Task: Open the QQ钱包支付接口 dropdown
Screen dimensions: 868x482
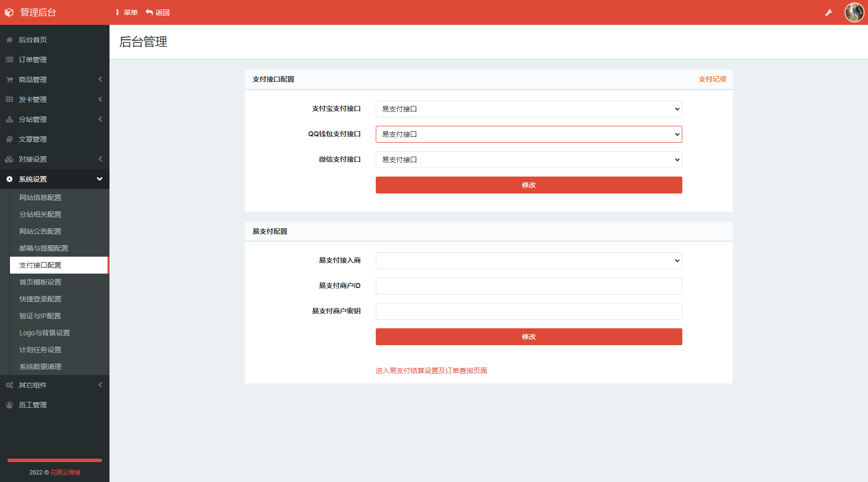Action: 529,134
